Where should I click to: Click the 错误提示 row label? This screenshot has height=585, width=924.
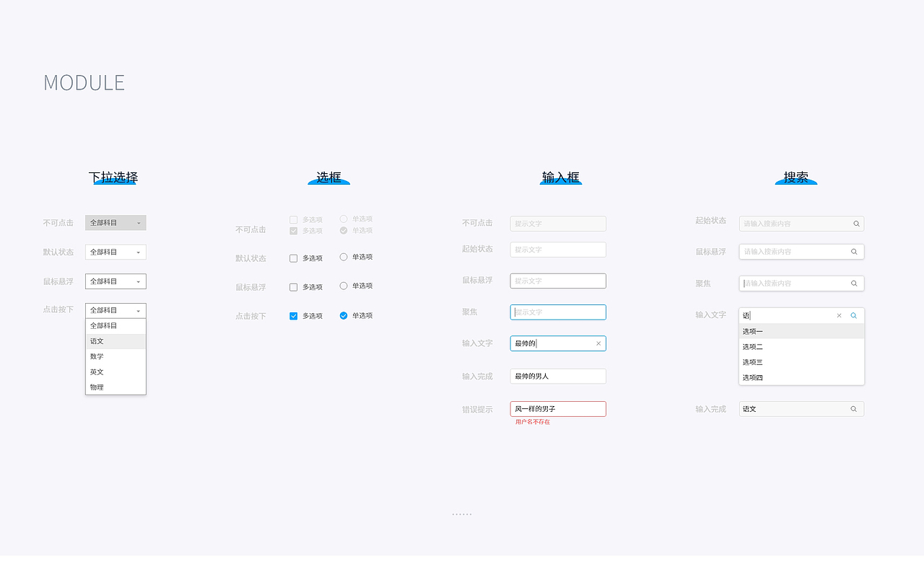click(477, 410)
